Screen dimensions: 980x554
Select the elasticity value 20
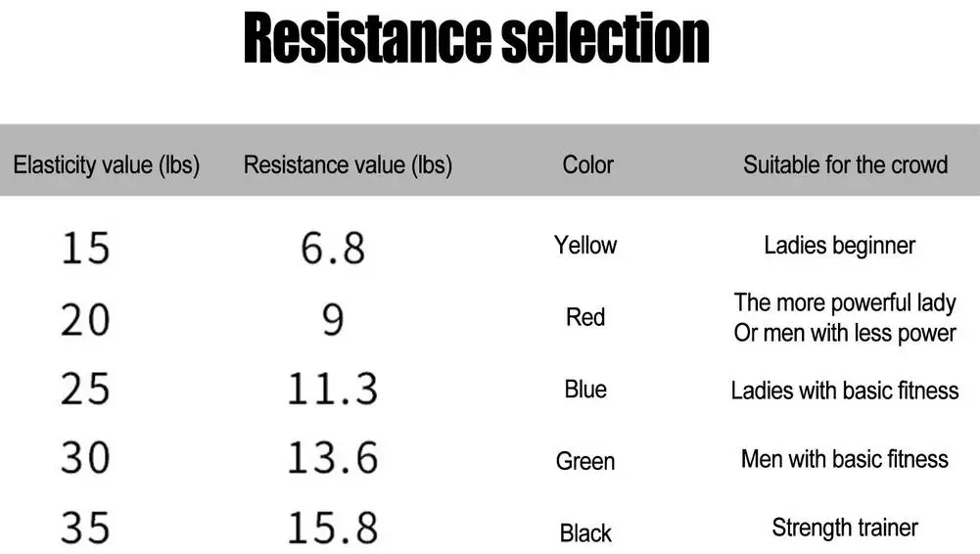[85, 320]
